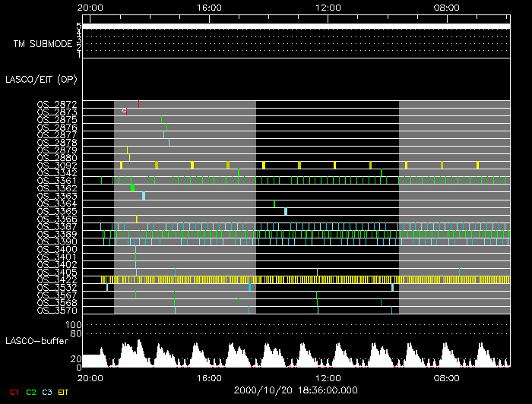Select the green C2 legend entry

tap(31, 392)
